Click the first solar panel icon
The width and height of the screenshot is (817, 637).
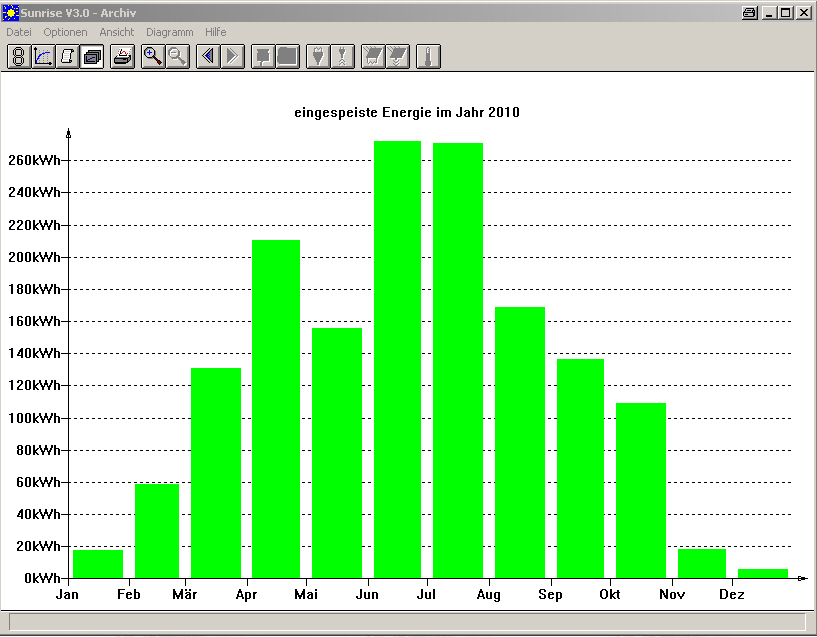(373, 56)
